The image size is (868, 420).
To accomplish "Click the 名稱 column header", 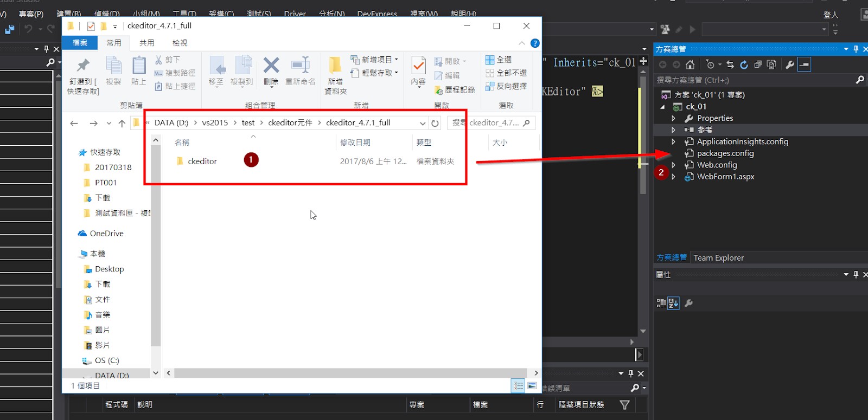I will pos(182,143).
